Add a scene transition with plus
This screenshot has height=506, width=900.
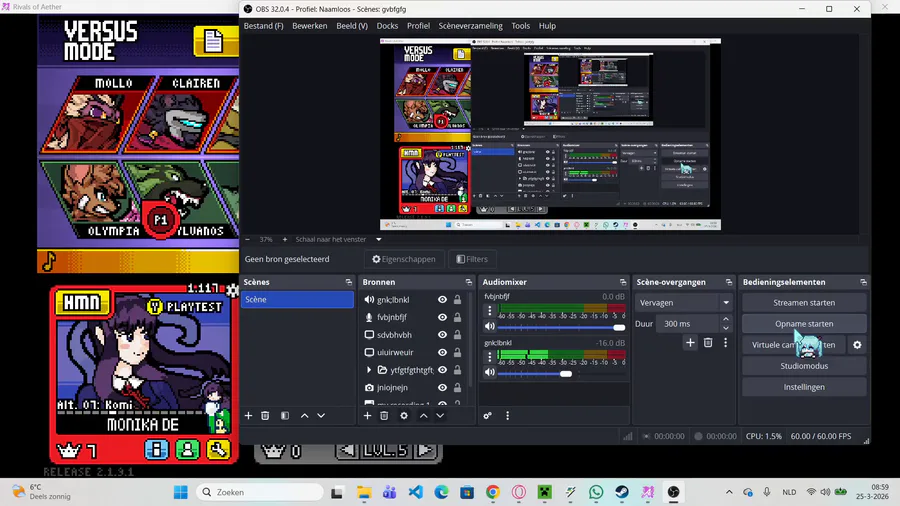tap(690, 342)
